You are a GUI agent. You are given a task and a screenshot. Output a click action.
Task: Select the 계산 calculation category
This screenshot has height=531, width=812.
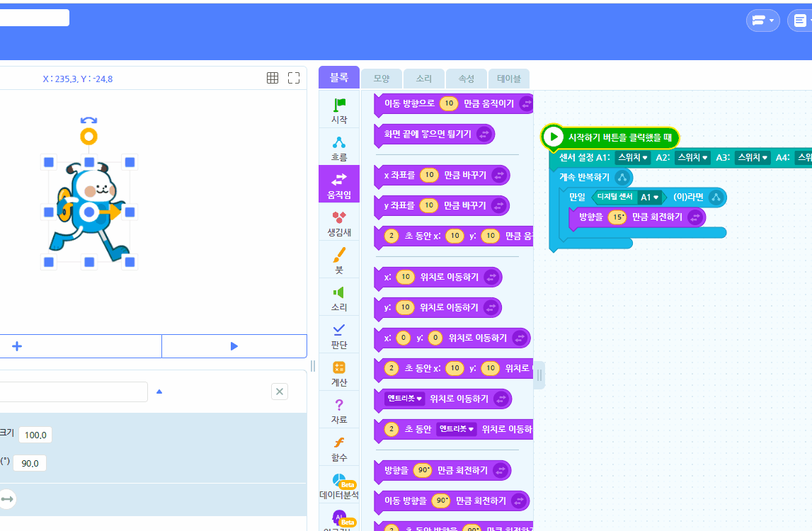pyautogui.click(x=339, y=372)
